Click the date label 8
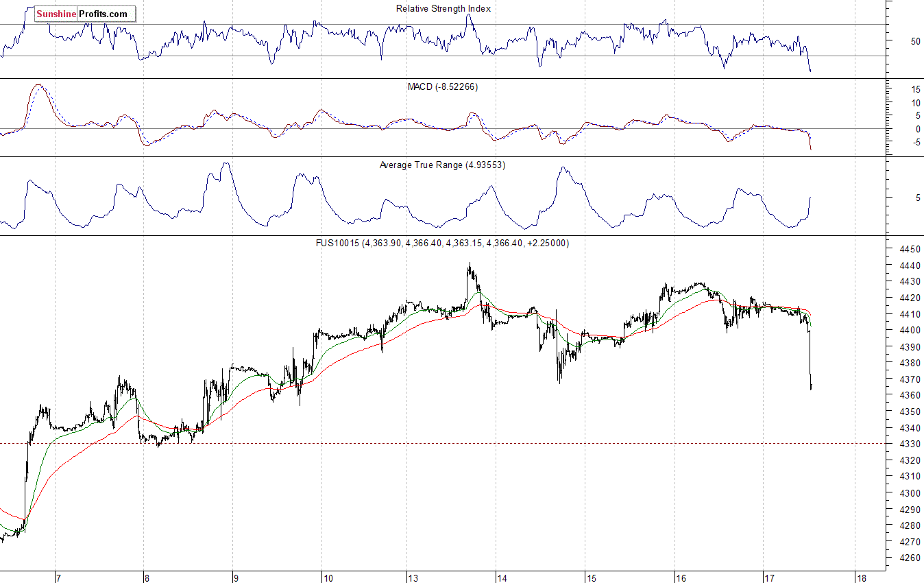Image resolution: width=924 pixels, height=583 pixels. pyautogui.click(x=147, y=578)
